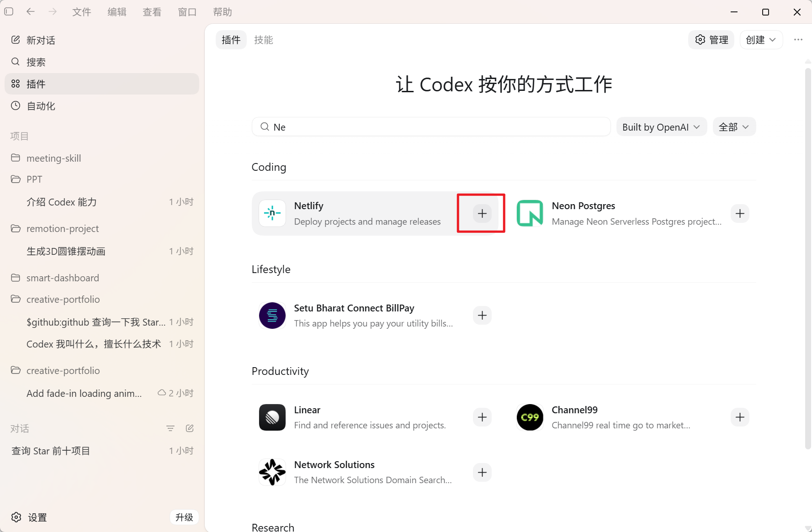Open the 全部 category dropdown
The height and width of the screenshot is (532, 812).
(734, 127)
